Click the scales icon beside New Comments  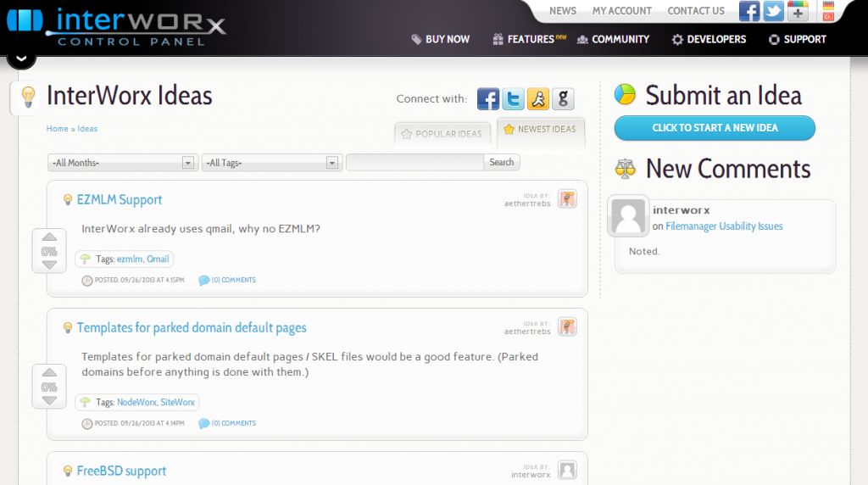(625, 169)
